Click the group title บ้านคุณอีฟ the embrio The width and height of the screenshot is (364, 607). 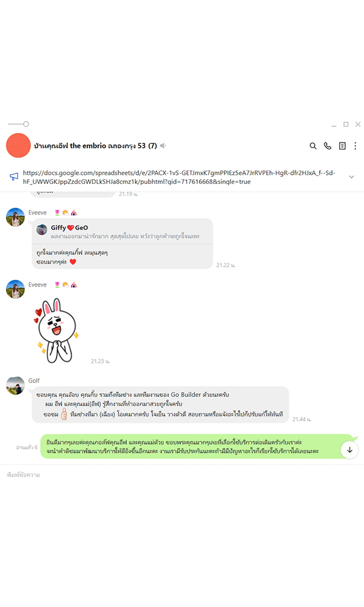coord(70,146)
